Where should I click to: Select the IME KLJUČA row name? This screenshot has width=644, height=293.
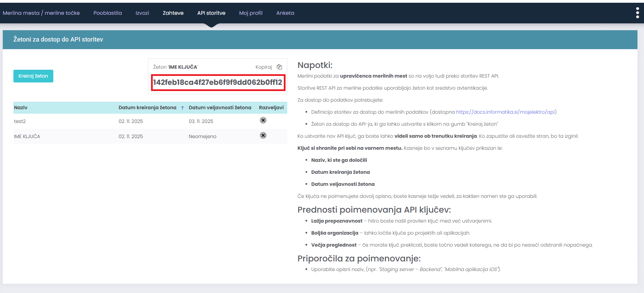(x=27, y=136)
